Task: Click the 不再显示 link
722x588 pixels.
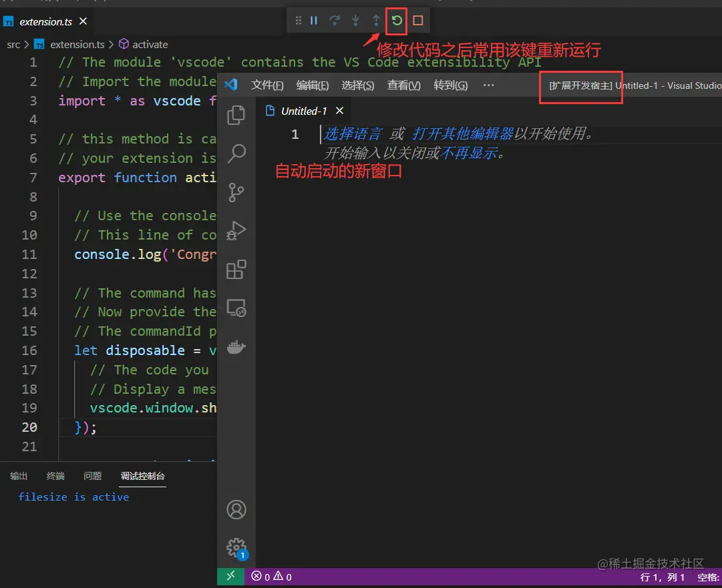Action: (x=468, y=154)
